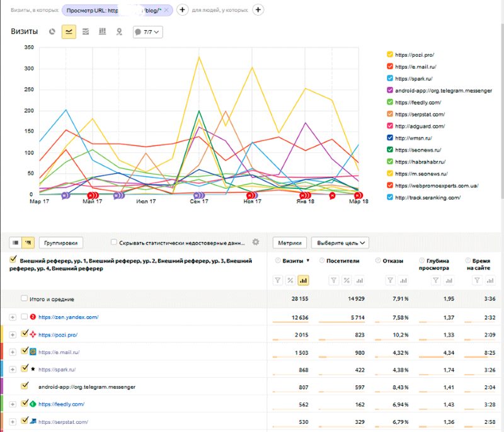Expand the e.mail.ru row
This screenshot has height=432, width=504.
click(x=13, y=352)
